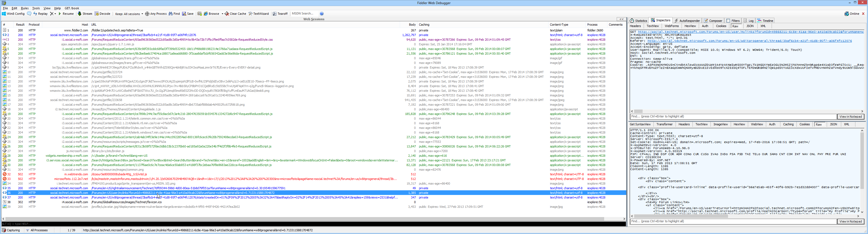Select session 33 microsoftsto.112.2o7.net row

(313, 179)
